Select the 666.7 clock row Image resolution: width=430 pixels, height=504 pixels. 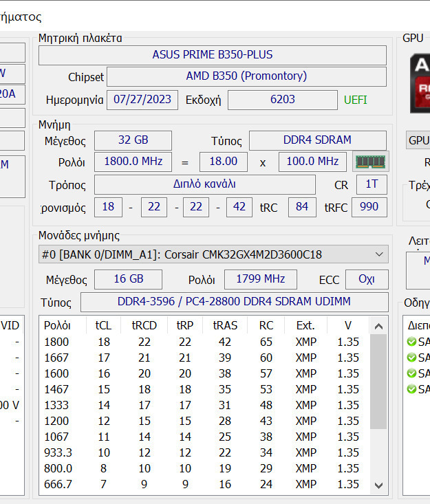coord(204,484)
